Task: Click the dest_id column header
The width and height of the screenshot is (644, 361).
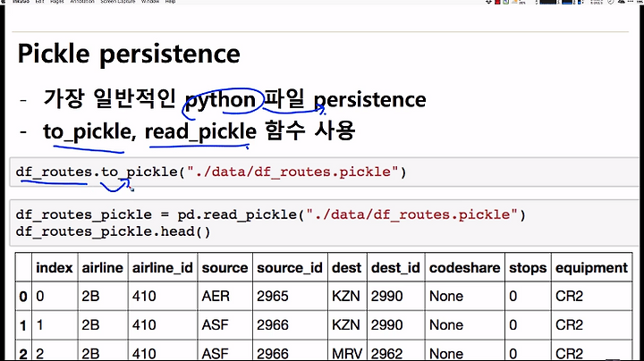Action: click(x=395, y=268)
